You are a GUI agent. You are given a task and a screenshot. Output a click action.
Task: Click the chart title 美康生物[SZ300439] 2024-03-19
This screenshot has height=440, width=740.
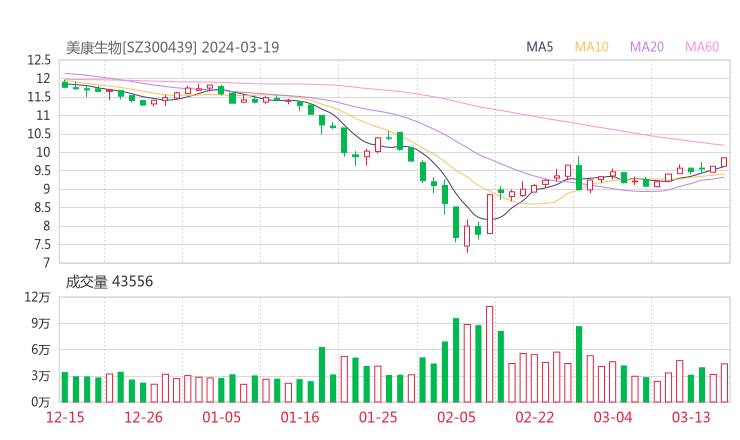tap(172, 47)
